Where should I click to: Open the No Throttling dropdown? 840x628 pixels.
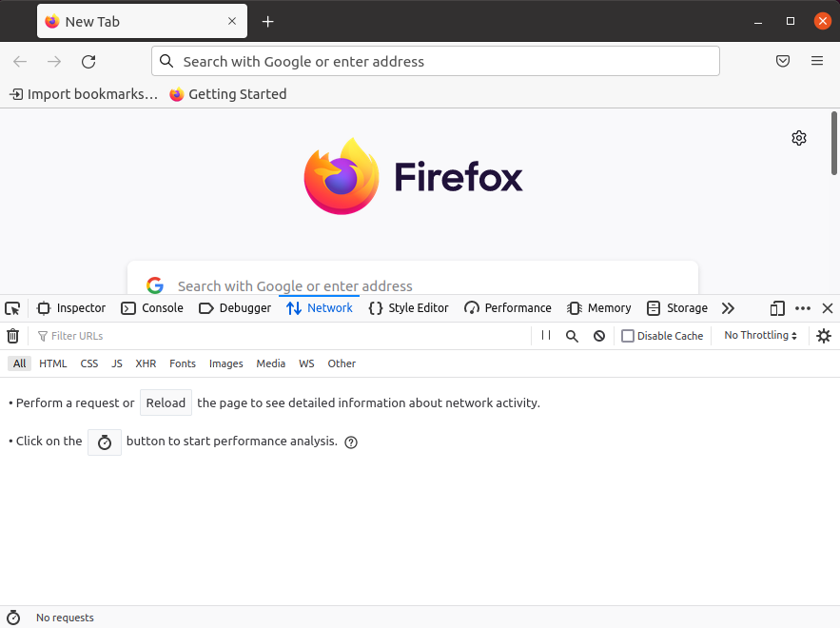tap(760, 336)
